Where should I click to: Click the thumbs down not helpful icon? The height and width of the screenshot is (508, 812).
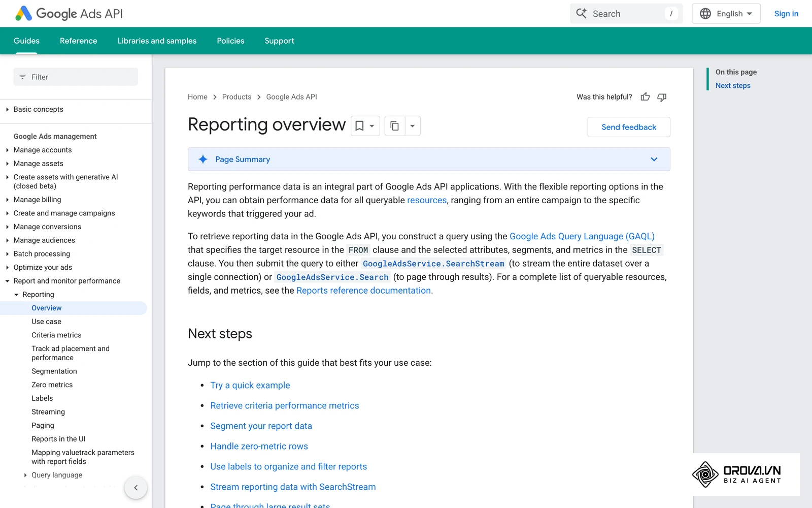click(662, 97)
